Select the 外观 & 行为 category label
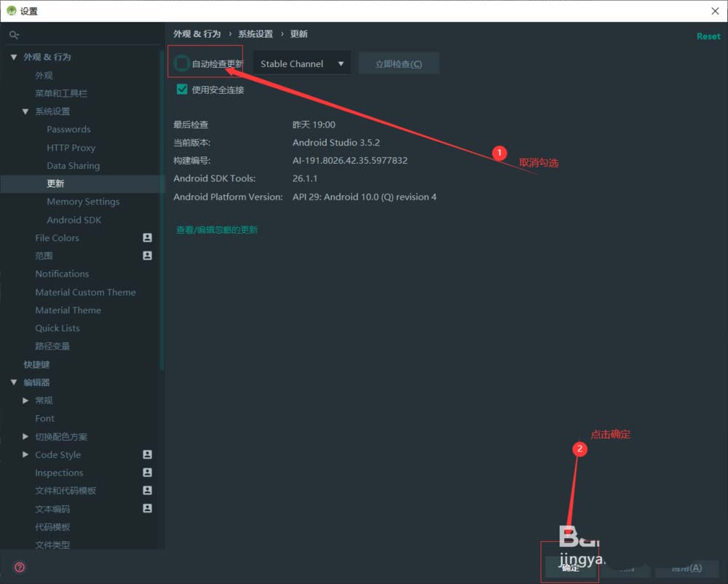 (47, 57)
